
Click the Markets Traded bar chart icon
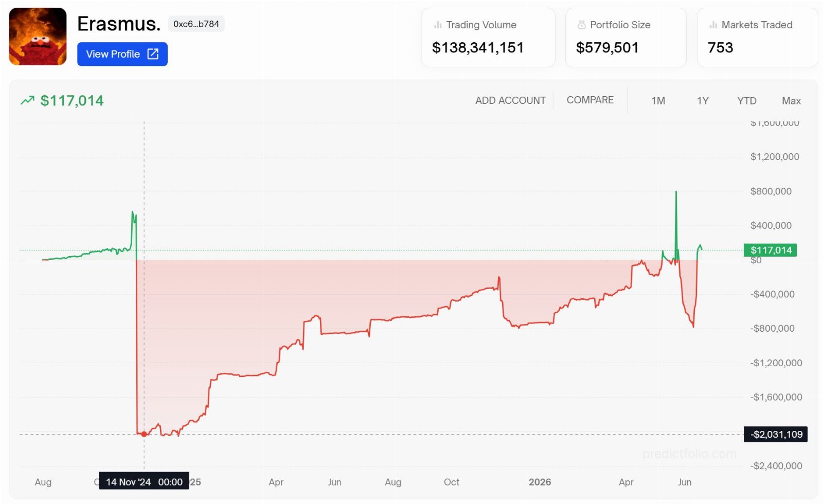click(x=713, y=25)
